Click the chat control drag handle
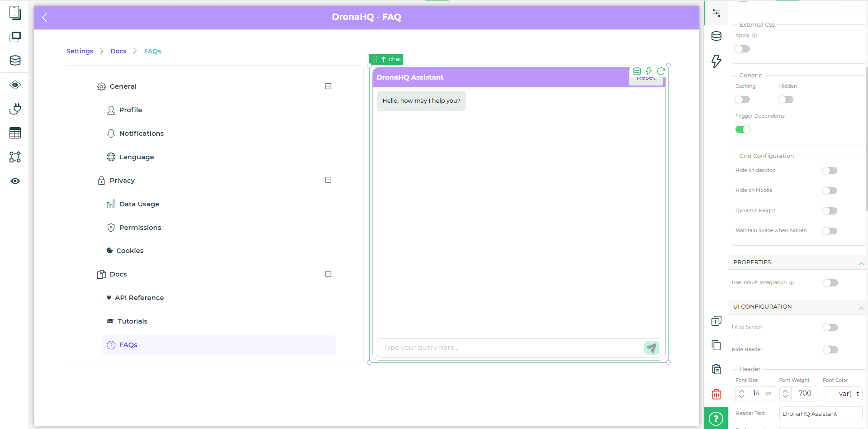 375,59
